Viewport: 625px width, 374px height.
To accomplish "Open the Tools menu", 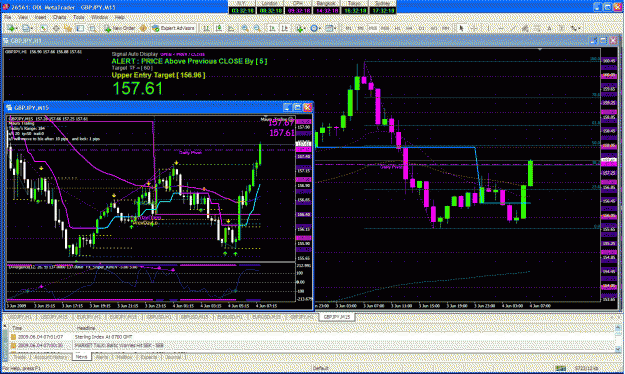I will 79,17.
